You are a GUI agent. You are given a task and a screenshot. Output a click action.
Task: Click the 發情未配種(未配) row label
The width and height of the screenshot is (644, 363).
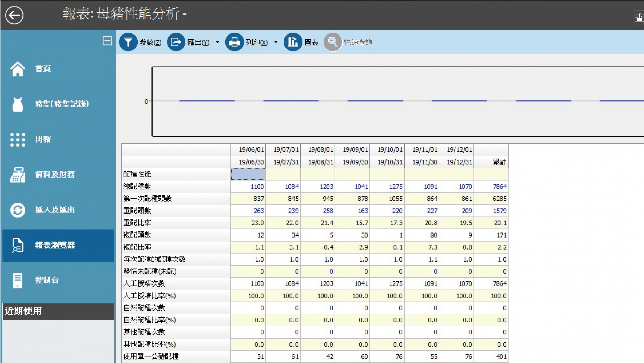[x=150, y=271]
